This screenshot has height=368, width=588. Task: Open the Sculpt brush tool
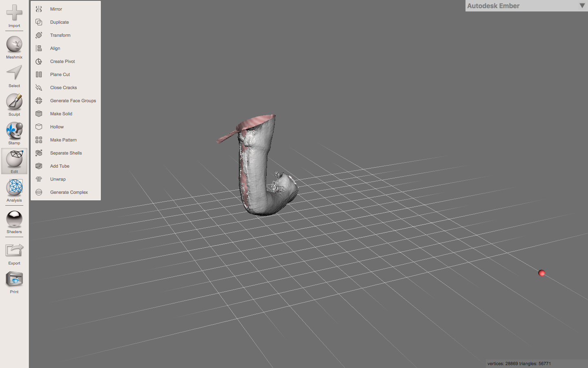click(14, 102)
